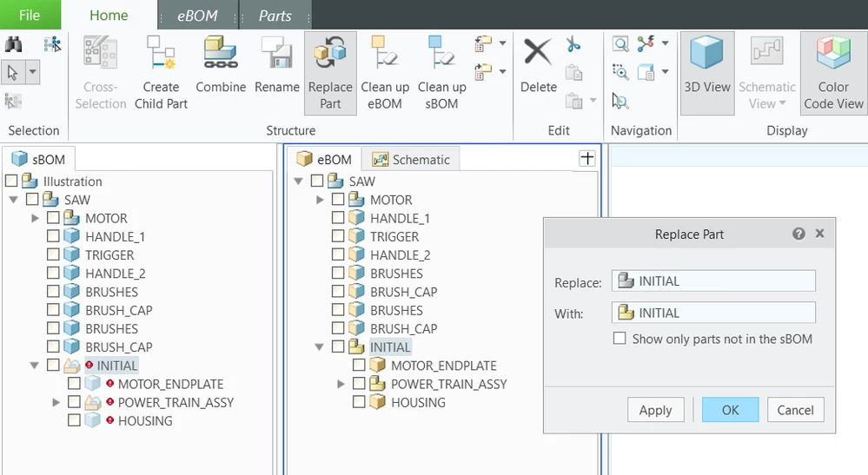The height and width of the screenshot is (475, 868).
Task: Click the plus button in eBOM panel
Action: point(586,158)
